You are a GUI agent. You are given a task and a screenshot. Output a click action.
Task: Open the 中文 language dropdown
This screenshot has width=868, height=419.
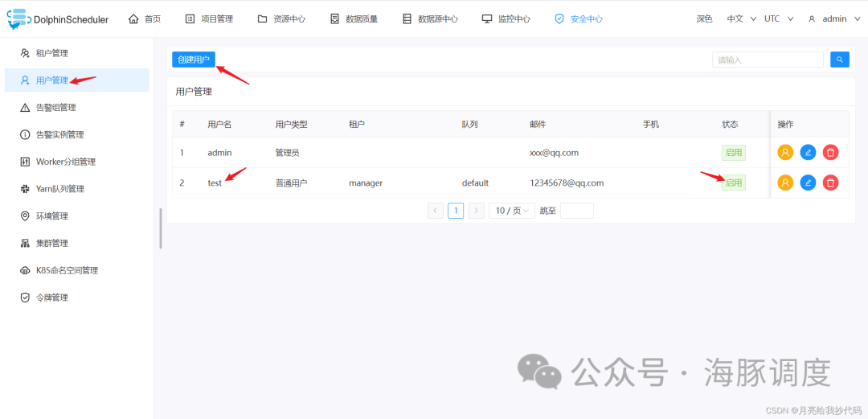tap(741, 18)
